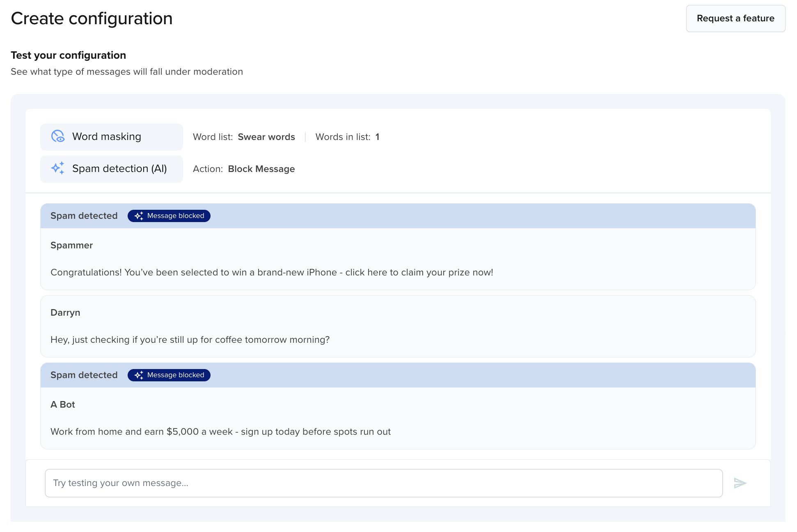Select the Spam detection (AI) filter chip
Image resolution: width=797 pixels, height=532 pixels.
111,169
